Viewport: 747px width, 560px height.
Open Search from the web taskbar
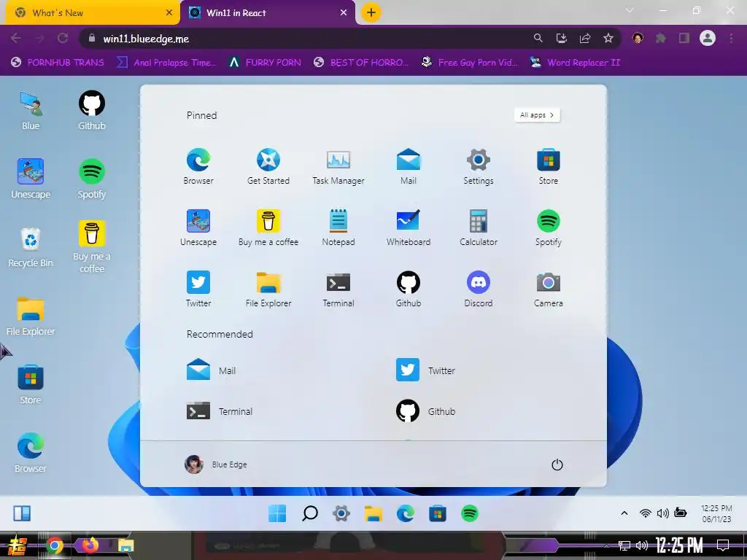[x=309, y=513]
